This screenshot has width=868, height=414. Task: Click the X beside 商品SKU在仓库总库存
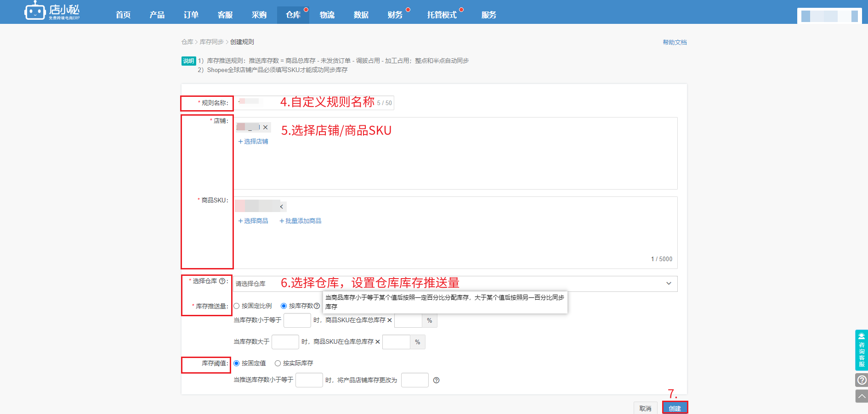click(389, 320)
